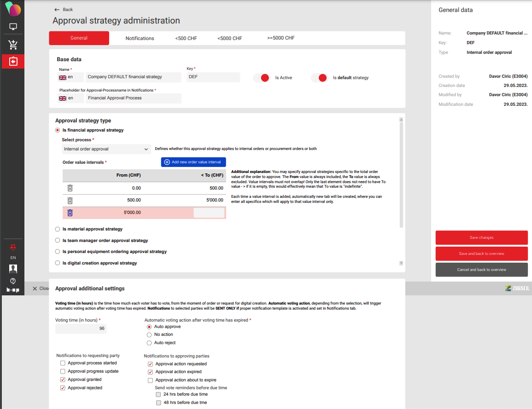Toggle the Is default strategy switch
Viewport: 532px width, 409px height.
point(319,78)
